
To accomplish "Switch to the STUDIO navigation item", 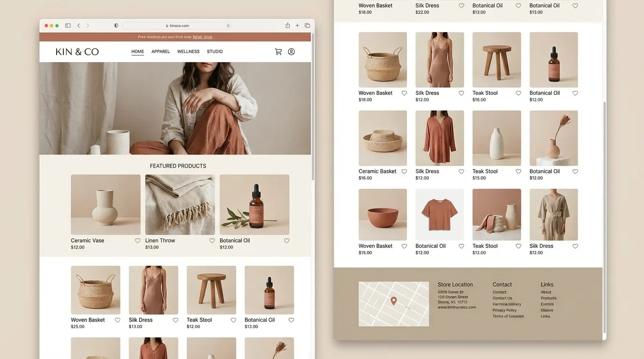I will click(214, 51).
